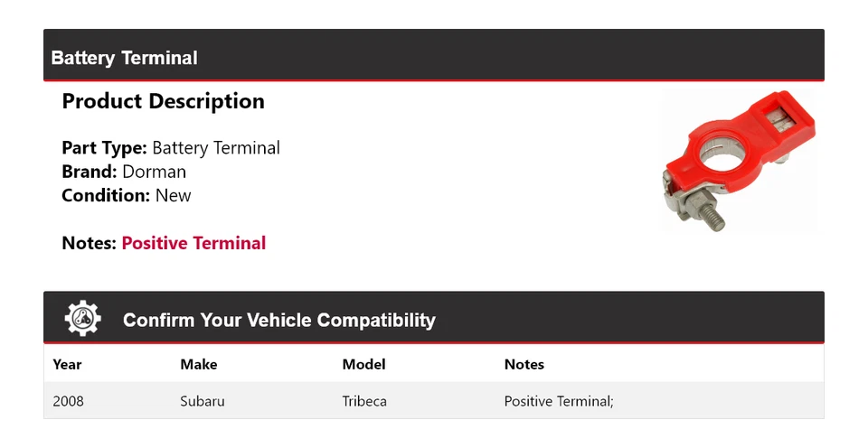This screenshot has height=448, width=868.
Task: Click the Year column header
Action: click(x=67, y=364)
